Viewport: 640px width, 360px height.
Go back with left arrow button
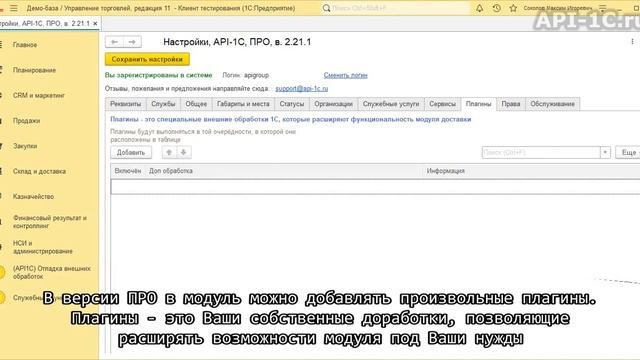(x=114, y=42)
